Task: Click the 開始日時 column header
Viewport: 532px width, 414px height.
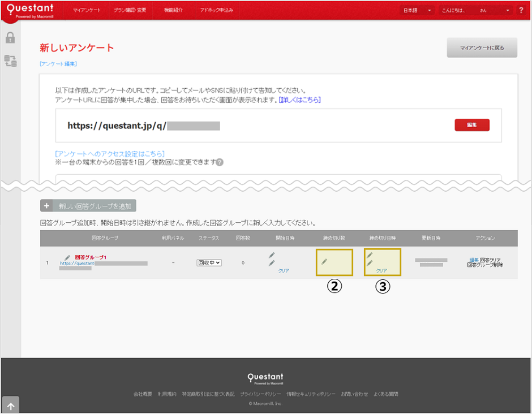Action: point(285,238)
